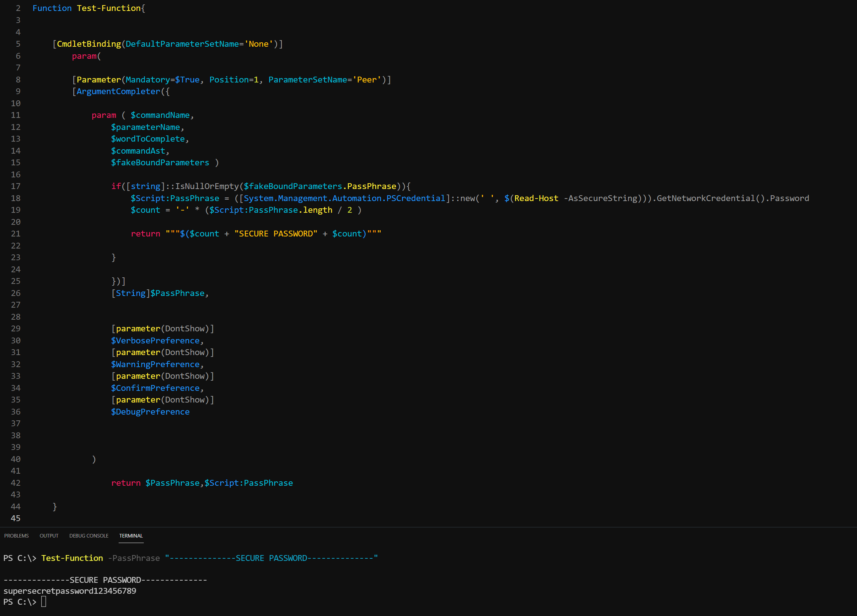Click '$commandAst' variable
857x616 pixels.
point(138,151)
